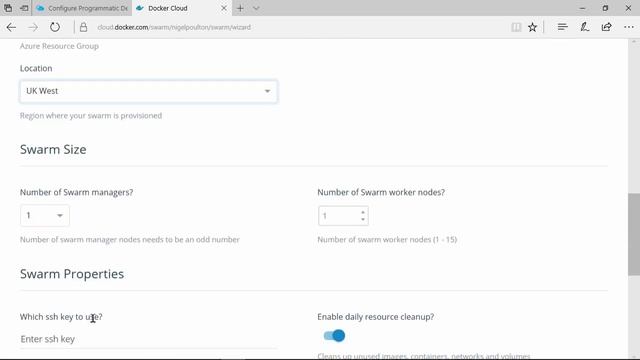
Task: Click 'Number of Swarm managers?' label
Action: pyautogui.click(x=76, y=193)
